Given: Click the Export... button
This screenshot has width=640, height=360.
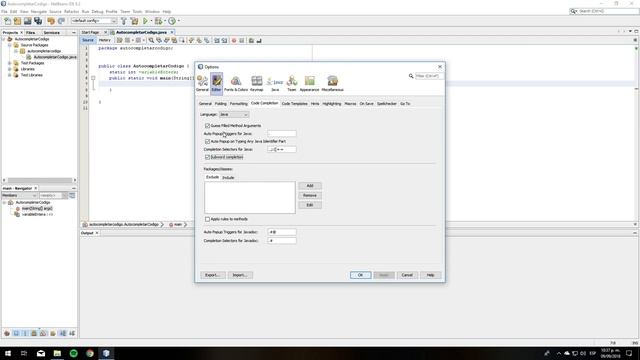Looking at the screenshot, I should pyautogui.click(x=213, y=275).
